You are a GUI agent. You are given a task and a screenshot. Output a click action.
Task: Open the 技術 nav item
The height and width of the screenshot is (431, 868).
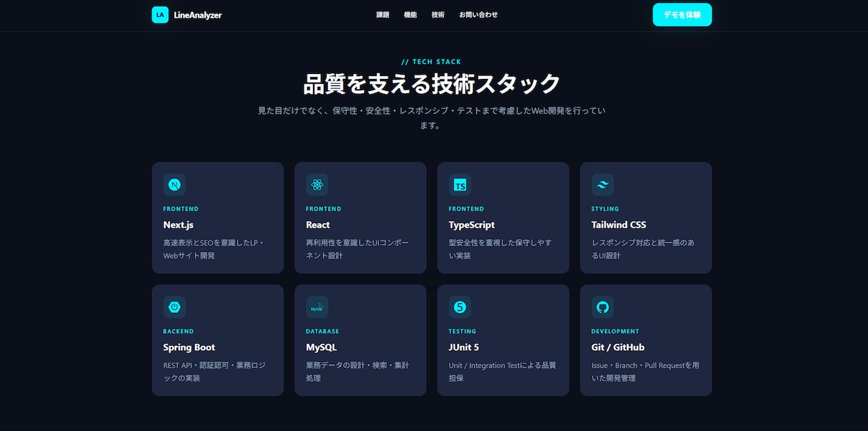438,15
